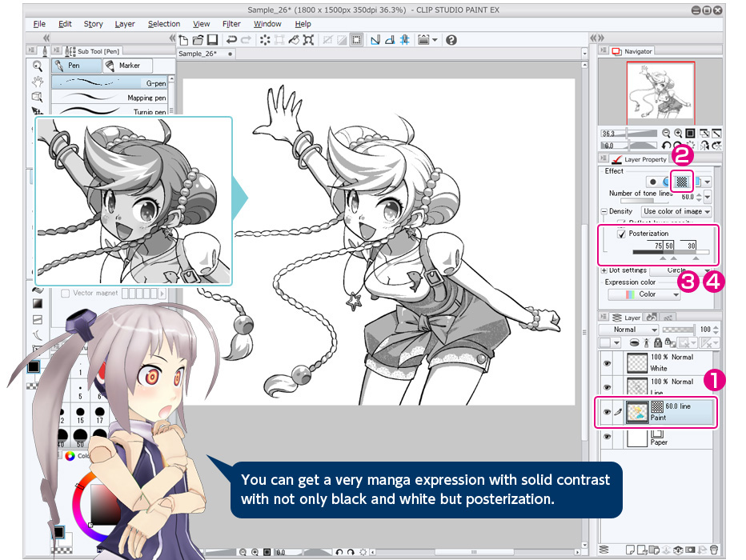Click the Undo arrow in the toolbar
The image size is (746, 560).
click(x=231, y=40)
